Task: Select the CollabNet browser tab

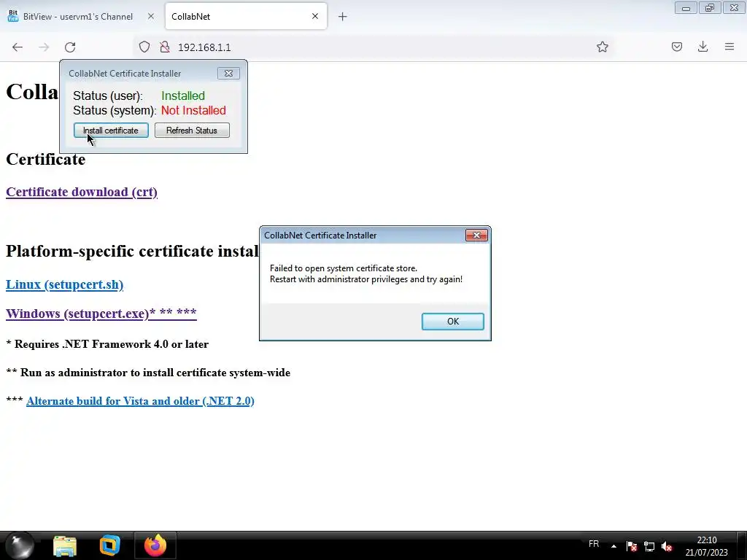Action: tap(246, 16)
